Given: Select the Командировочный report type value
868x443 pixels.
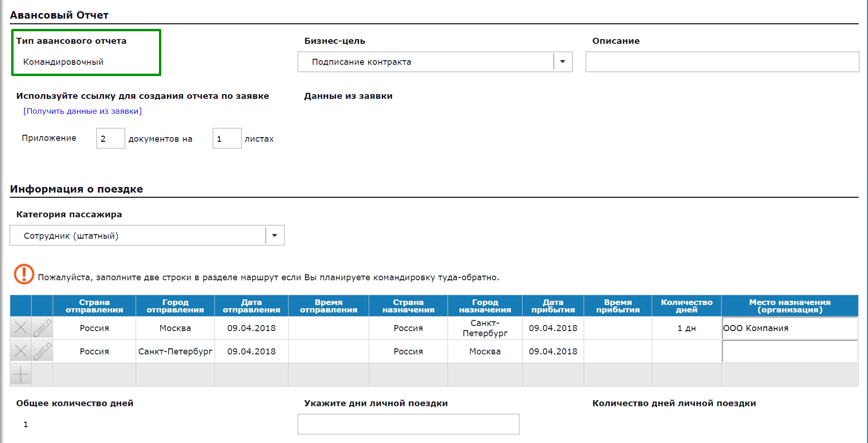Looking at the screenshot, I should coord(63,62).
